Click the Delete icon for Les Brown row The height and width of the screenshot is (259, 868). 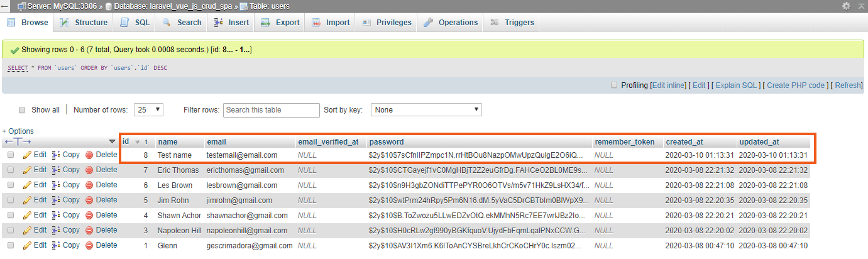pos(89,185)
